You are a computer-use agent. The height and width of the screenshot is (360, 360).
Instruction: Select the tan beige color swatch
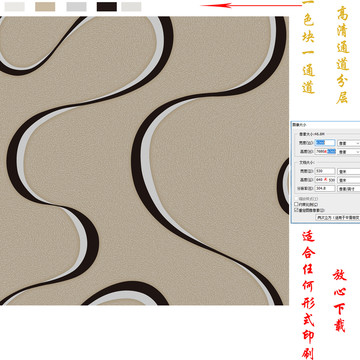[45, 7]
